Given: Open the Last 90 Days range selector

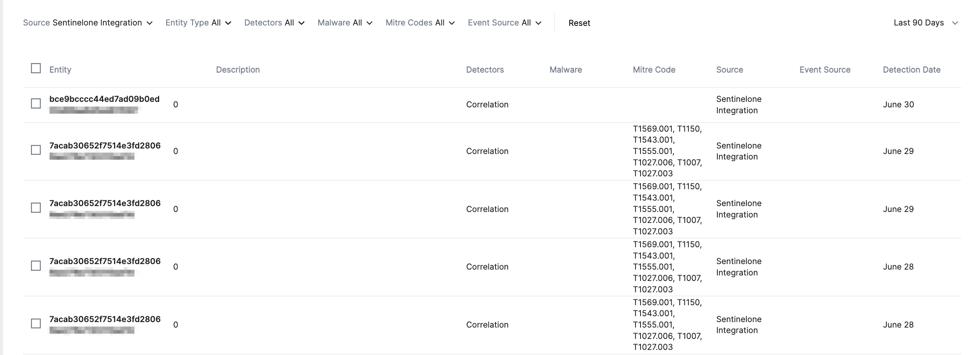Looking at the screenshot, I should [926, 23].
